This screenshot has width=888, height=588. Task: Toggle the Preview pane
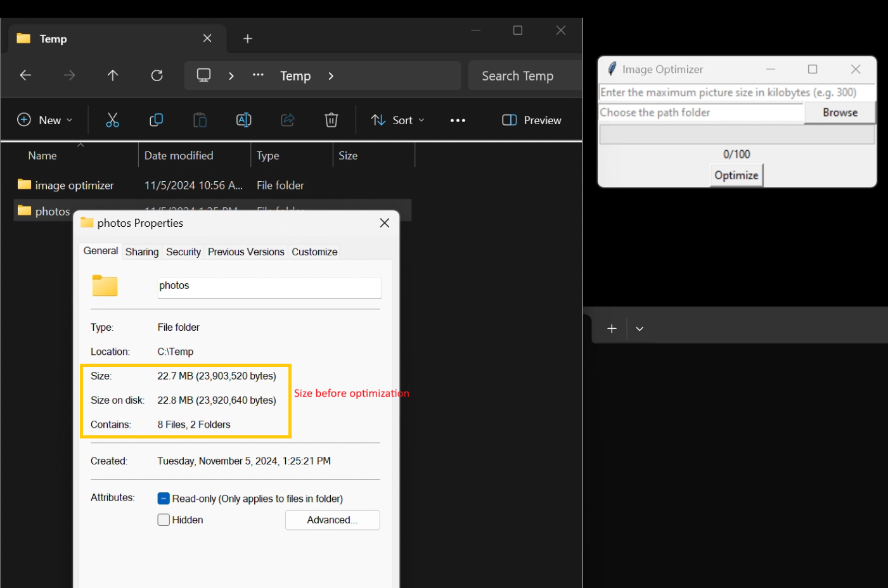tap(532, 120)
